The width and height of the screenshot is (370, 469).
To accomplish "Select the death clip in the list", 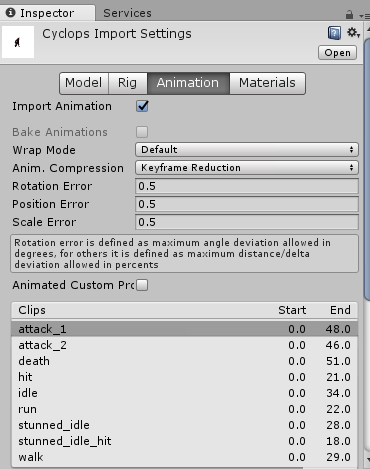I will [184, 361].
